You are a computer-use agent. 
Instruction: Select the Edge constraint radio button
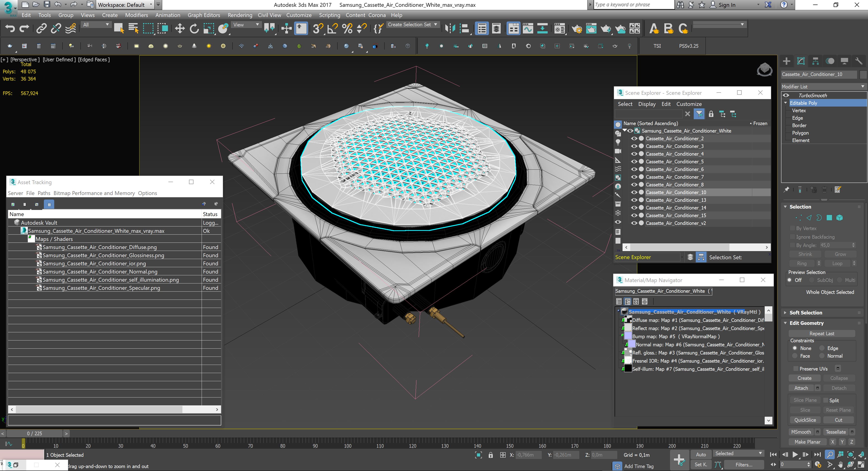(822, 348)
